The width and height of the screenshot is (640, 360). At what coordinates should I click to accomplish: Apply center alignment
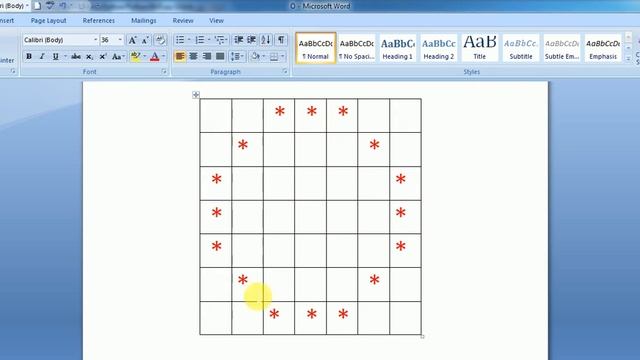[x=193, y=56]
